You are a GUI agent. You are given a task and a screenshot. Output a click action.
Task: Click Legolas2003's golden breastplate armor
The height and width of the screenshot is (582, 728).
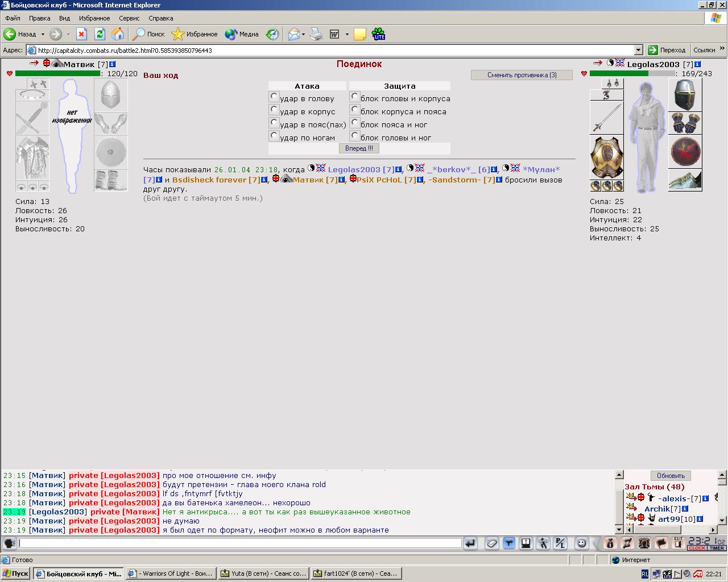click(607, 157)
